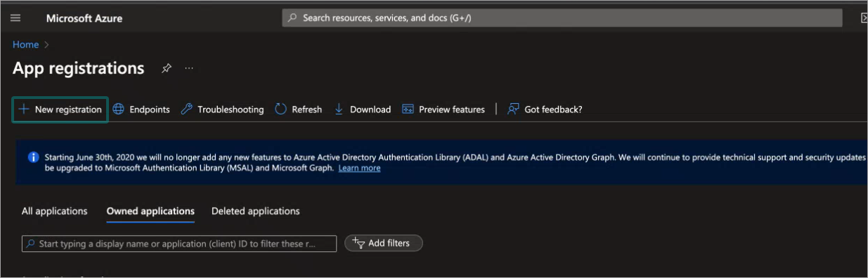Click the Download arrow icon
The height and width of the screenshot is (278, 868).
339,110
